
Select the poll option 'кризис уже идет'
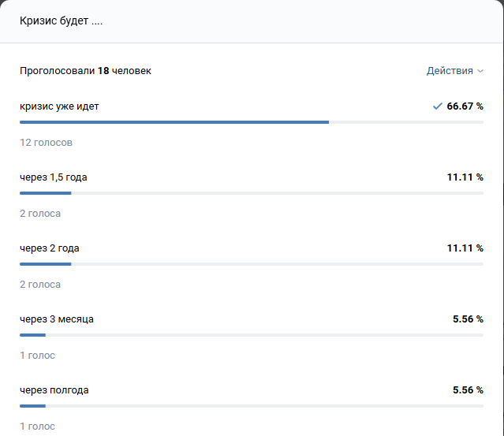point(59,106)
